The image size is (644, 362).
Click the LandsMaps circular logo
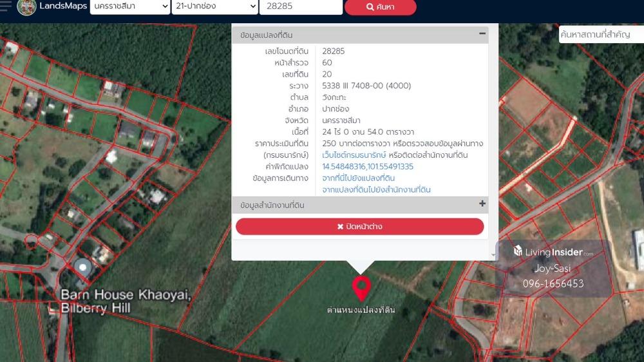[x=26, y=7]
